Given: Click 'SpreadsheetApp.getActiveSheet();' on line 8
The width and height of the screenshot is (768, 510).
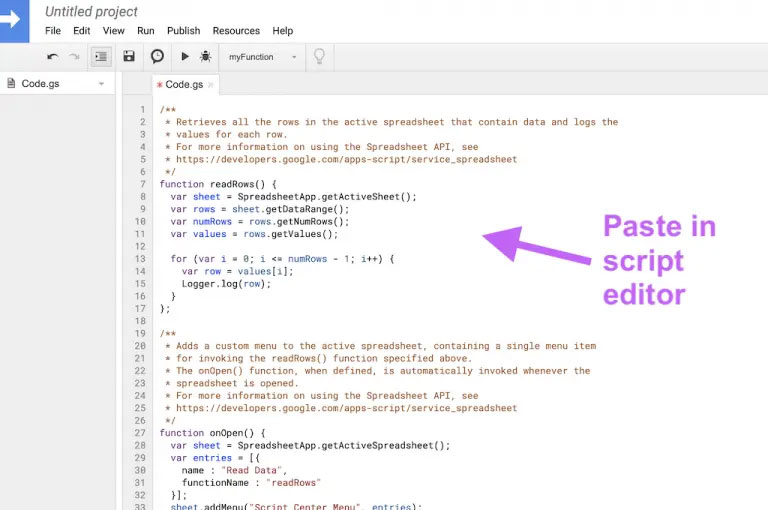Looking at the screenshot, I should (327, 197).
